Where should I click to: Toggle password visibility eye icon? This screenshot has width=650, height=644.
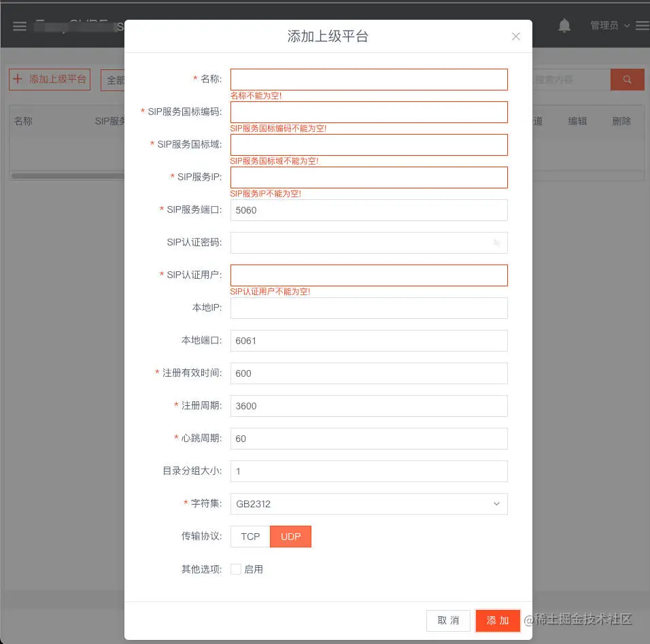coord(496,243)
